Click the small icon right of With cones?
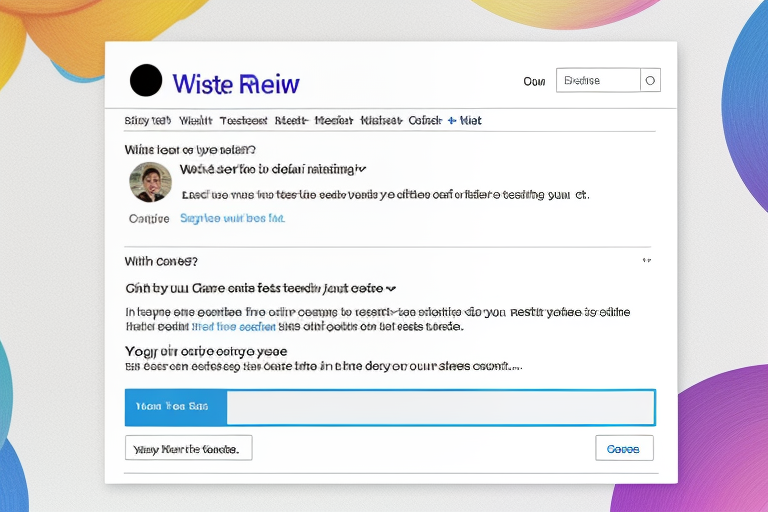The width and height of the screenshot is (768, 512). pyautogui.click(x=647, y=261)
